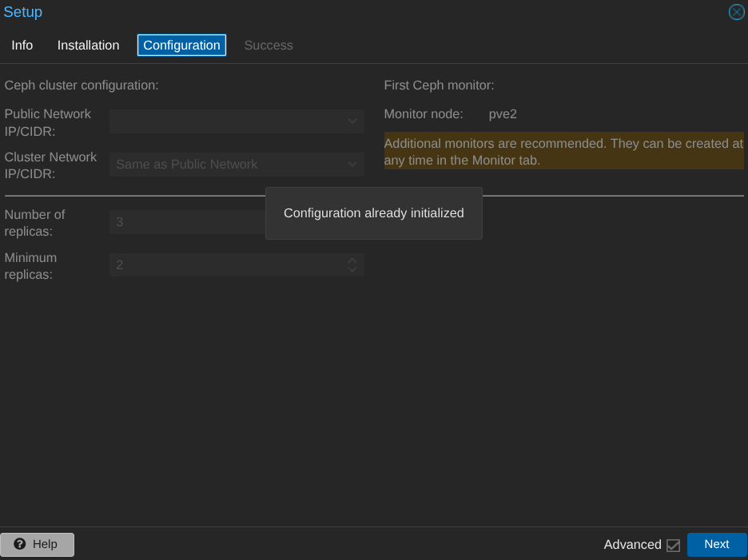This screenshot has width=748, height=560.
Task: Click the 'Configuration already initialized' message
Action: pos(373,213)
